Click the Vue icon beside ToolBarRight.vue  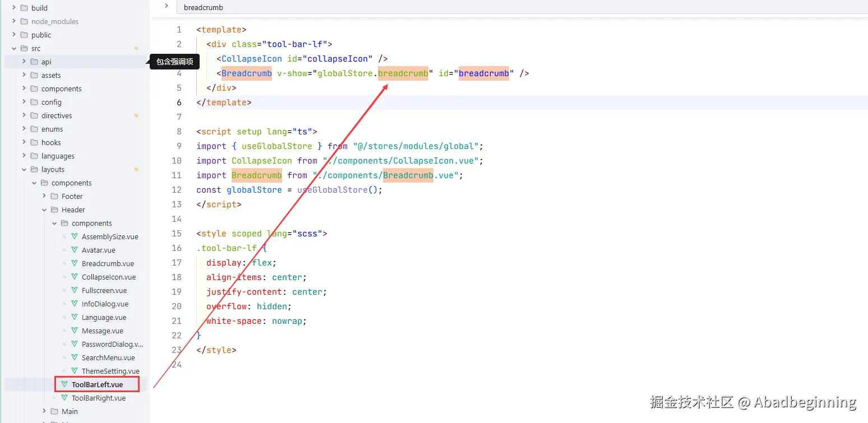coord(64,398)
